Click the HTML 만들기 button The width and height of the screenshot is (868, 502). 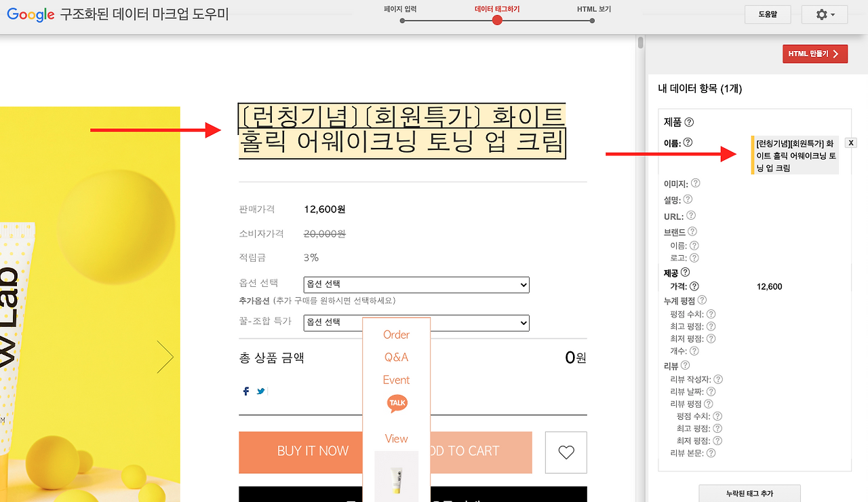coord(814,54)
